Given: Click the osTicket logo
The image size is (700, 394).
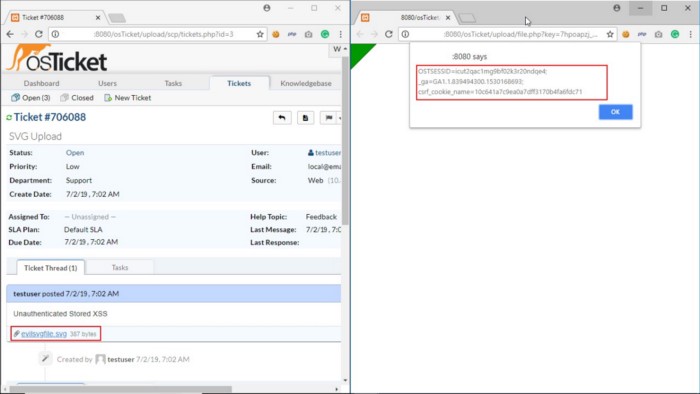Looking at the screenshot, I should pyautogui.click(x=57, y=58).
